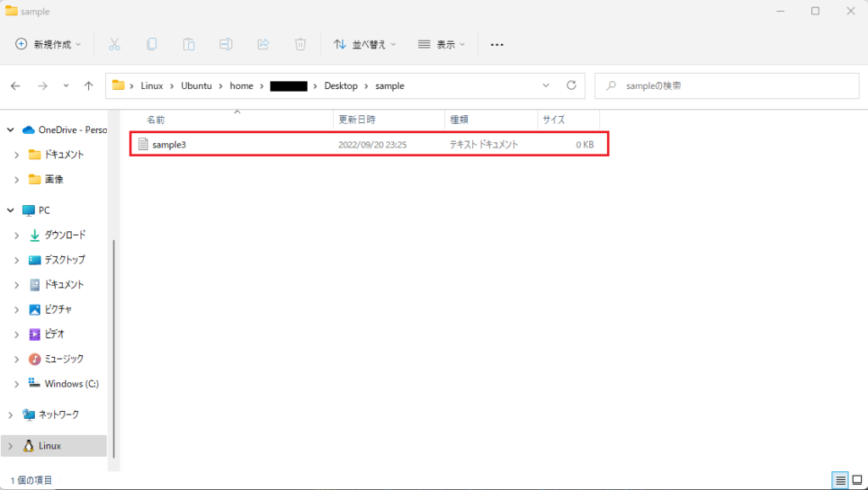This screenshot has height=490, width=868.
Task: Click the Cut scissors icon
Action: (x=114, y=44)
